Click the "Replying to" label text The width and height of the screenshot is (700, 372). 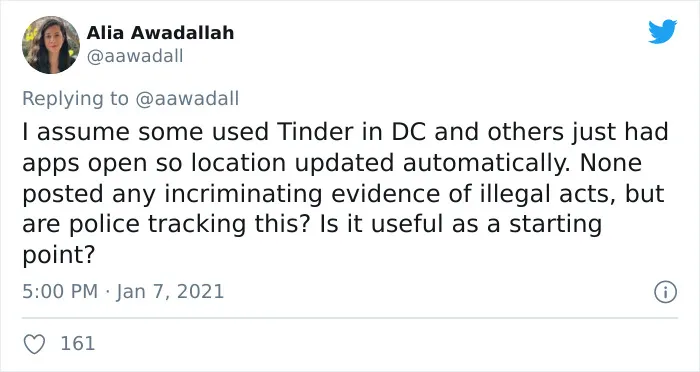75,99
